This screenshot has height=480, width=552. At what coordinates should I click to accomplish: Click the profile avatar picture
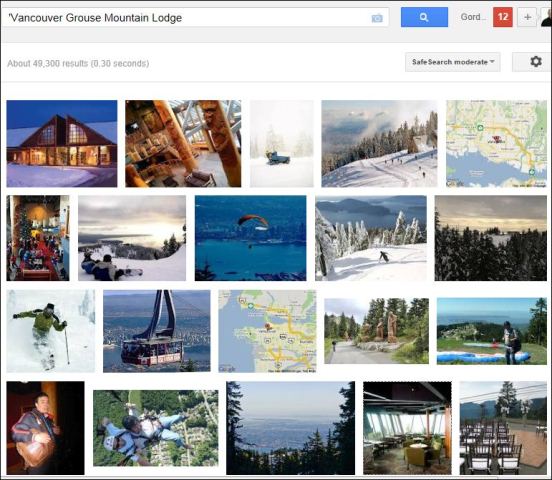[546, 17]
